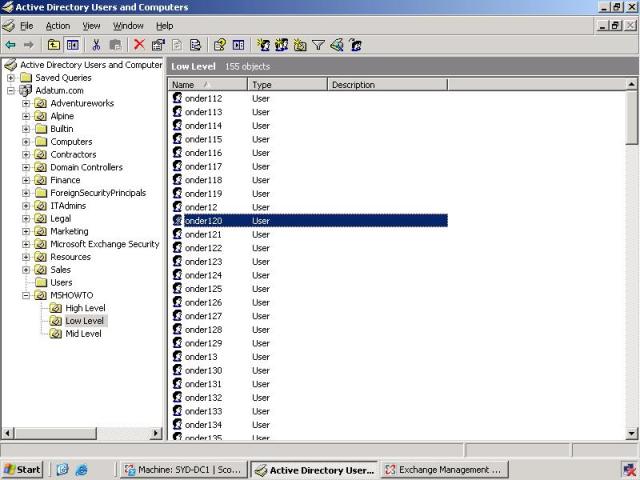Open Properties via toolbar icon
This screenshot has height=480, width=640.
click(158, 45)
